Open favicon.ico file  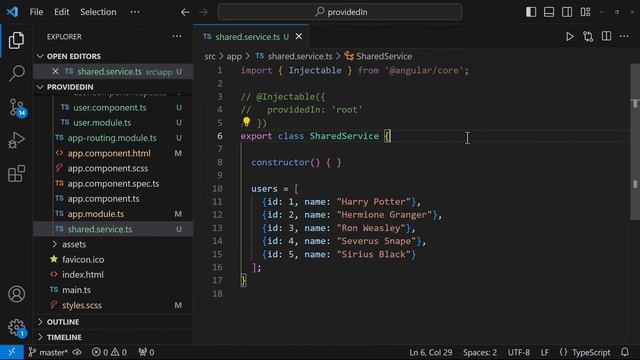pyautogui.click(x=83, y=260)
